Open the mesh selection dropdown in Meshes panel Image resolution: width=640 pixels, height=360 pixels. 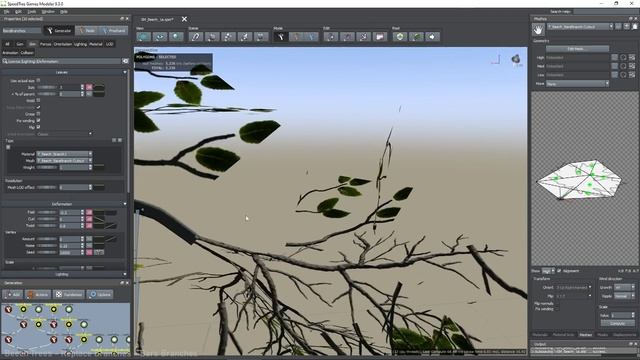[x=580, y=27]
